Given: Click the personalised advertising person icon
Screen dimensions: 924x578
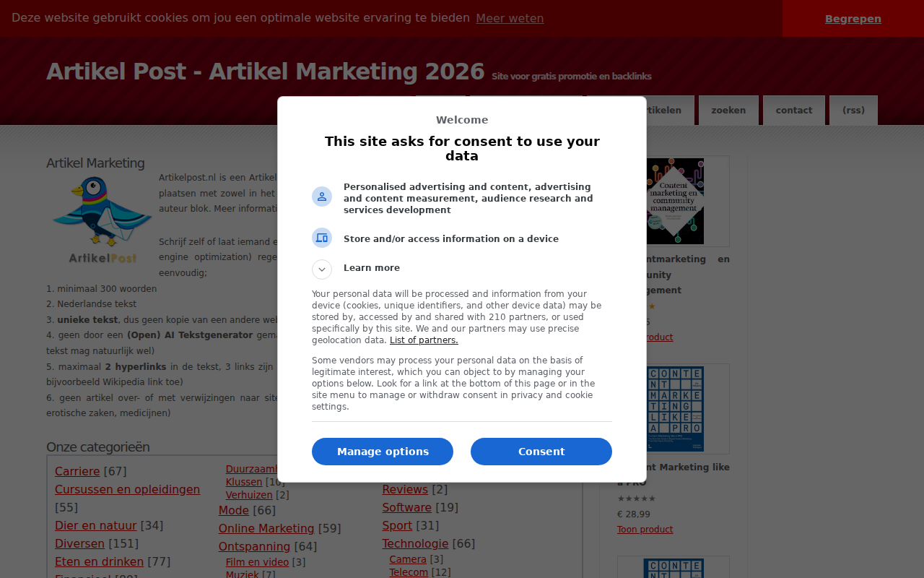Looking at the screenshot, I should (x=322, y=197).
